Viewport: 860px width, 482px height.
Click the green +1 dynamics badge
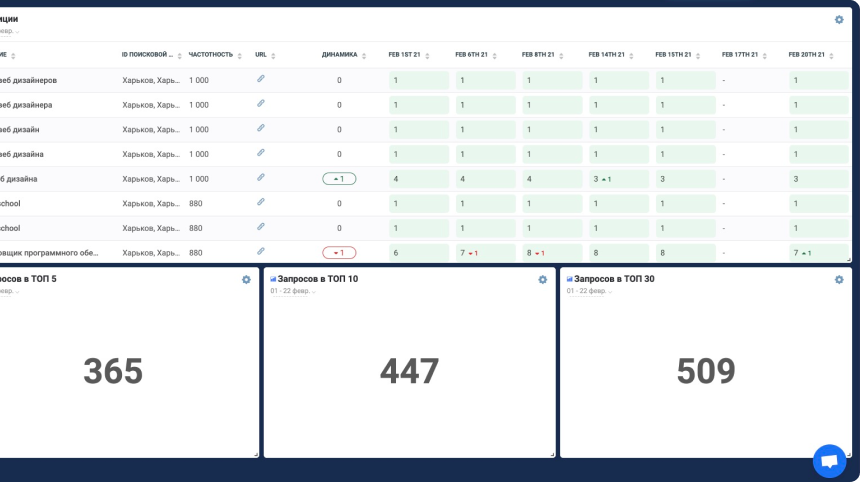339,179
